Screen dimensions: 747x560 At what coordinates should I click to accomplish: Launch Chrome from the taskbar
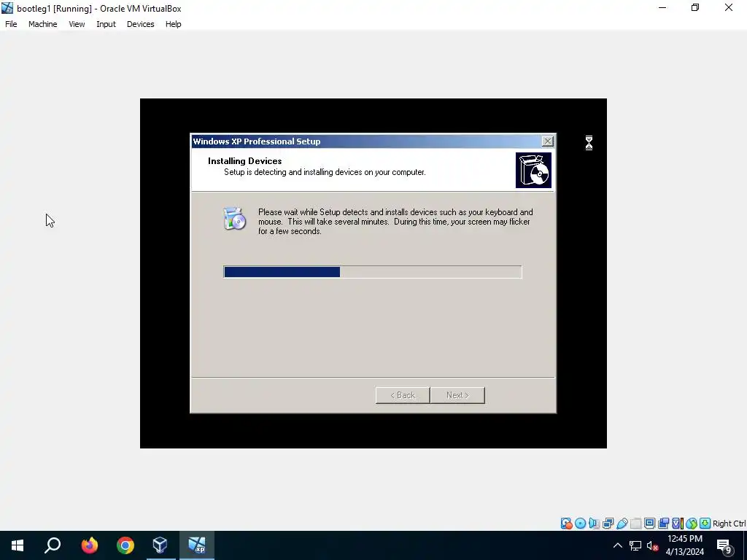click(125, 545)
